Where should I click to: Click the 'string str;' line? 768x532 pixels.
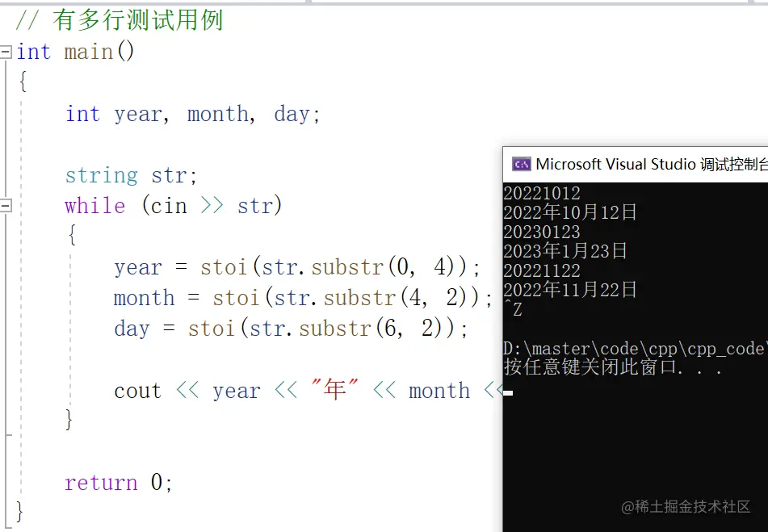click(132, 175)
